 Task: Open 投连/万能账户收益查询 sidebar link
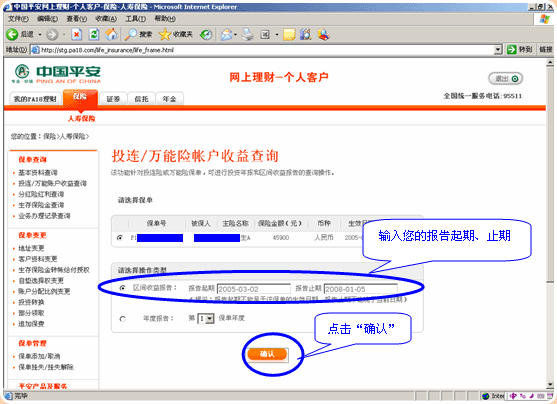click(x=53, y=183)
